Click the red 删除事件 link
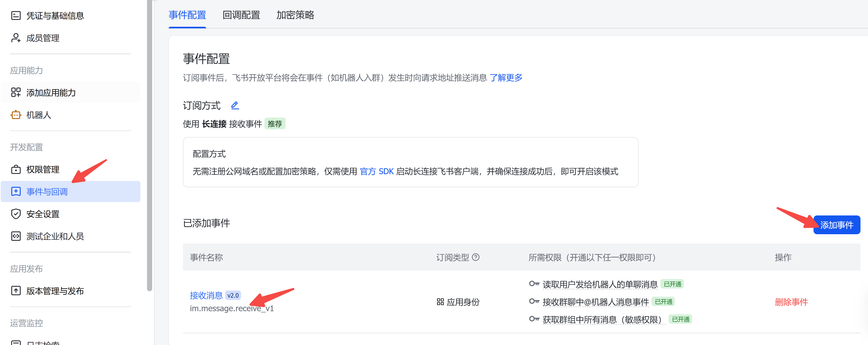The height and width of the screenshot is (345, 868). coord(791,302)
